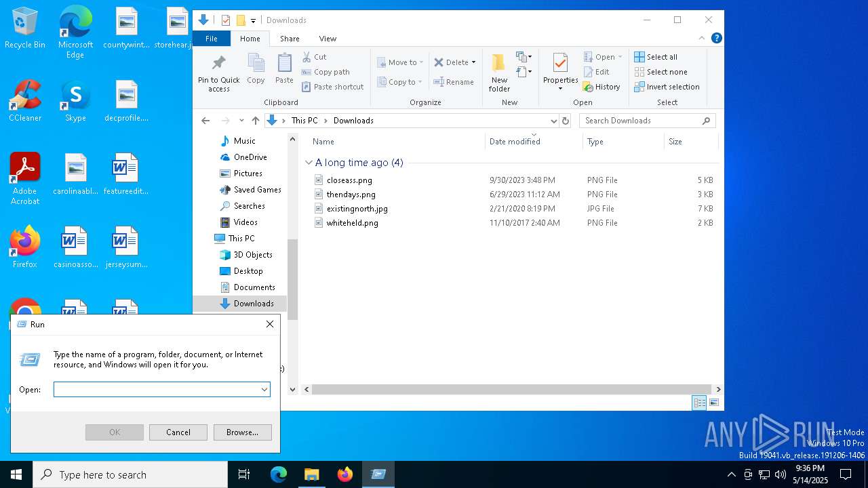
Task: Open Customize Quick Access Toolbar arrow
Action: 253,20
